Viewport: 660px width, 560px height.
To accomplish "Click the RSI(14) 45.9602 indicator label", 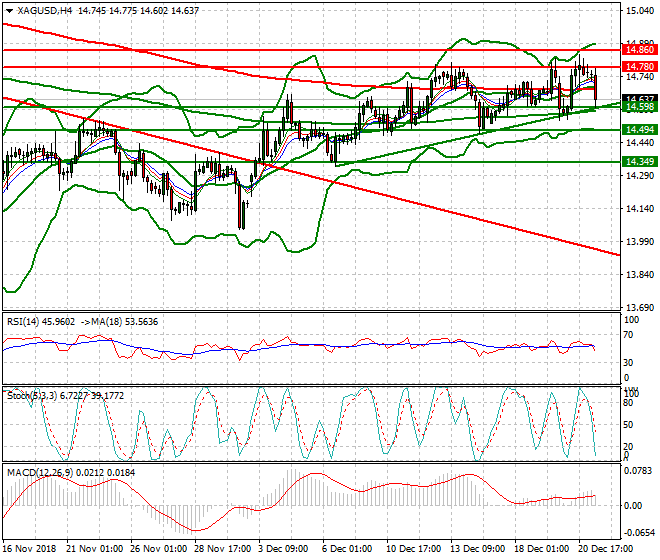I will (41, 322).
